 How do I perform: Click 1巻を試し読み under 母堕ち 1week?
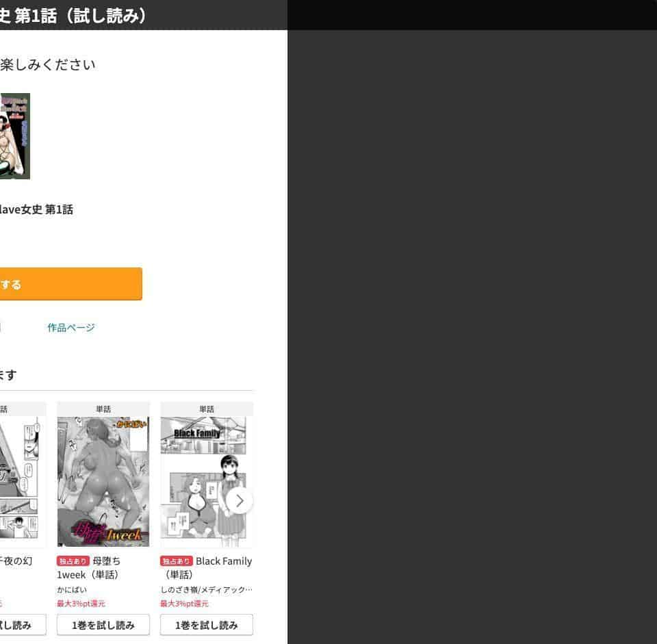click(103, 625)
